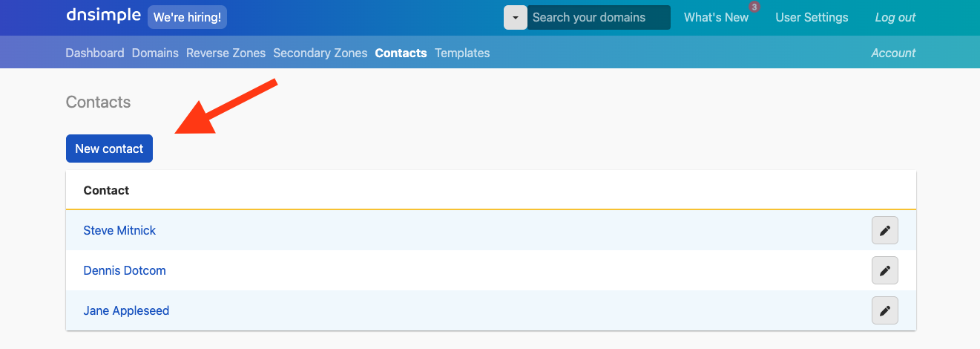The image size is (980, 349).
Task: Click the pencil edit icon for Steve Mitnick
Action: tap(884, 231)
